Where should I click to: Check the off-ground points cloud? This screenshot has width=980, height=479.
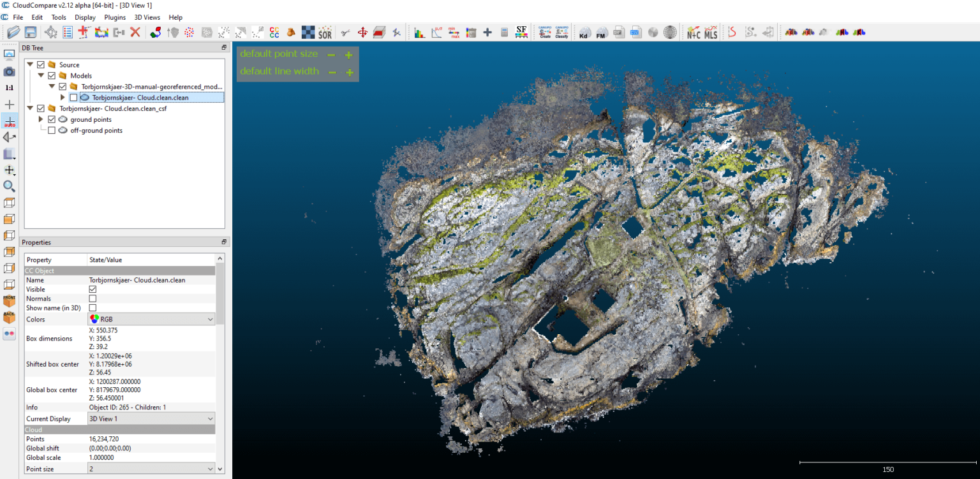coord(52,129)
